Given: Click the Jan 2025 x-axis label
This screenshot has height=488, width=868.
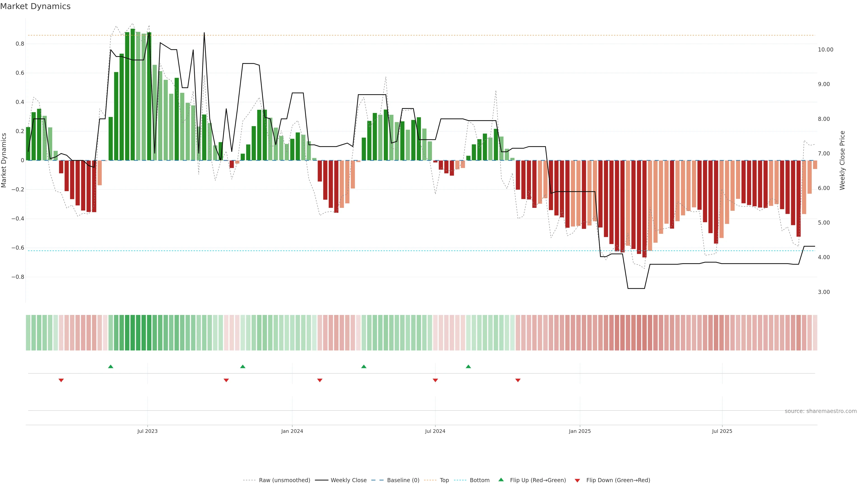Looking at the screenshot, I should click(x=580, y=431).
